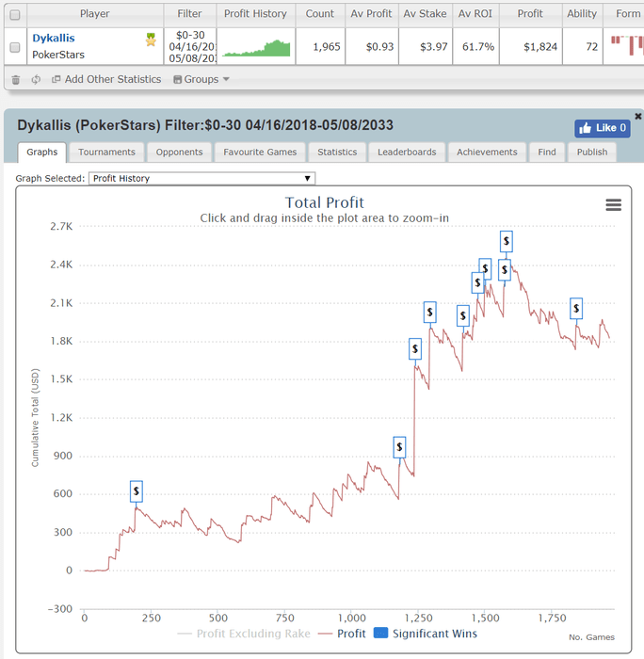Expand the Groups dropdown
Image resolution: width=644 pixels, height=659 pixels.
click(x=201, y=79)
